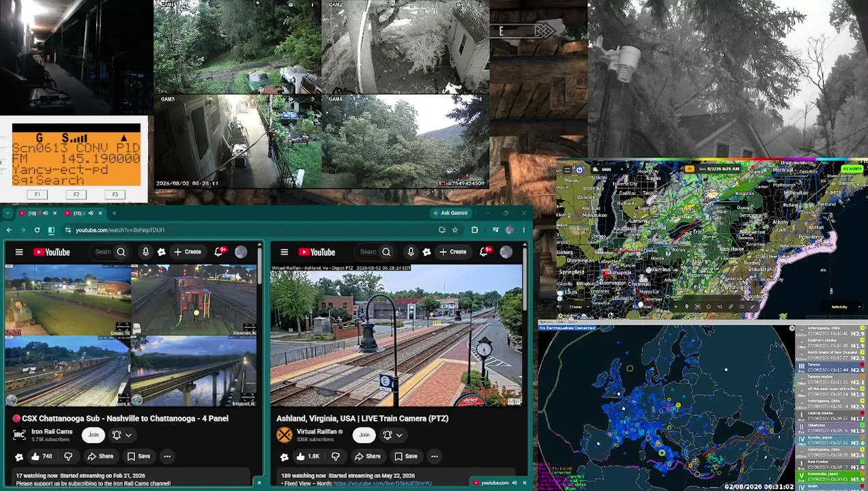This screenshot has width=868, height=491.
Task: Open the Chrome three-dot menu
Action: (x=524, y=230)
